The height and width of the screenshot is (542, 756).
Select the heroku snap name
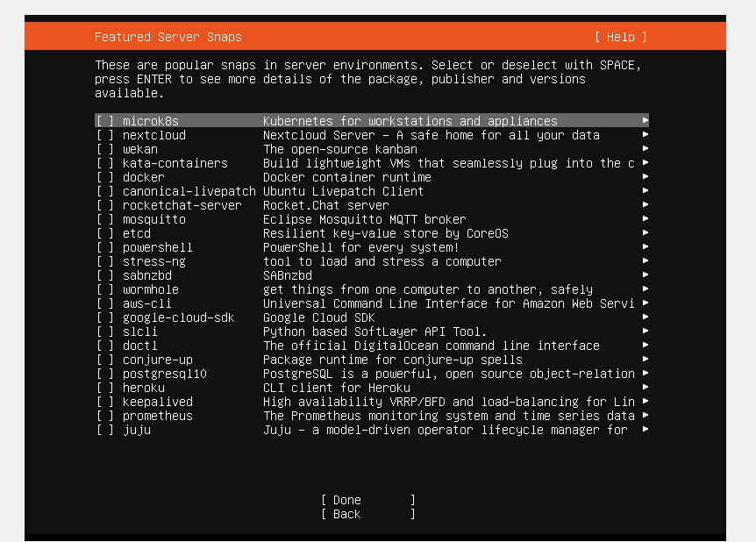pyautogui.click(x=144, y=388)
